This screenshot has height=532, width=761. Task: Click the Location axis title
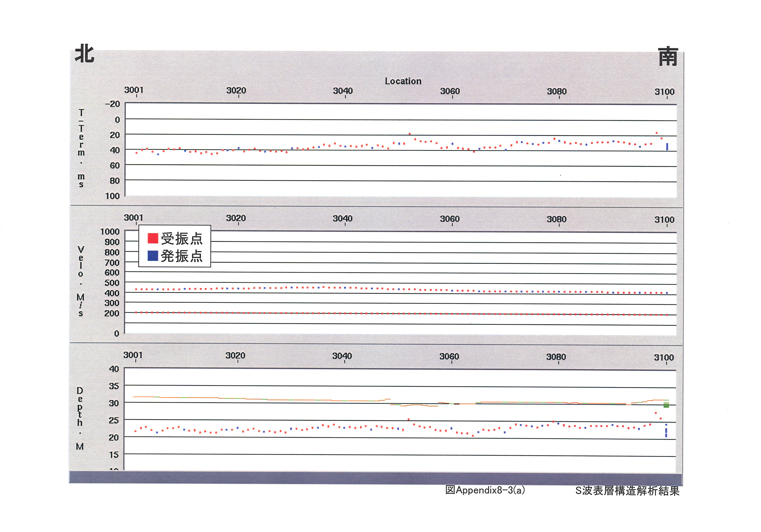tap(403, 81)
